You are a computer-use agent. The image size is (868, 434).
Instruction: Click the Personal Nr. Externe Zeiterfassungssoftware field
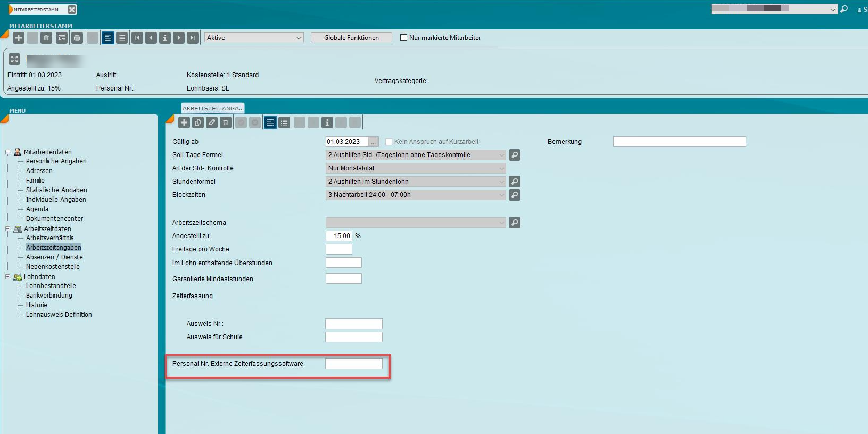click(x=354, y=364)
